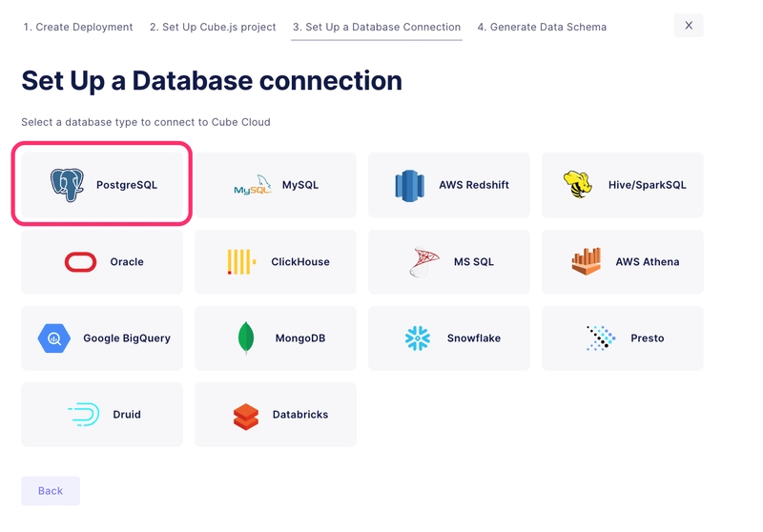The width and height of the screenshot is (763, 532).
Task: Click the red Oracle logo
Action: pos(81,262)
